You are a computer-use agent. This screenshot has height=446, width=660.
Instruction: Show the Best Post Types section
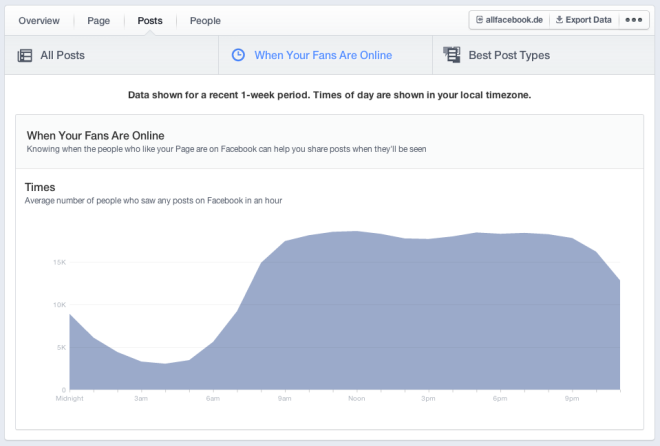[508, 55]
